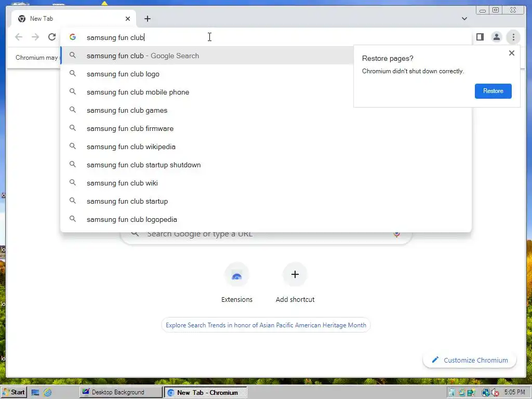Select 'samsung fun club startup' suggestion
This screenshot has height=399, width=532.
pyautogui.click(x=266, y=201)
